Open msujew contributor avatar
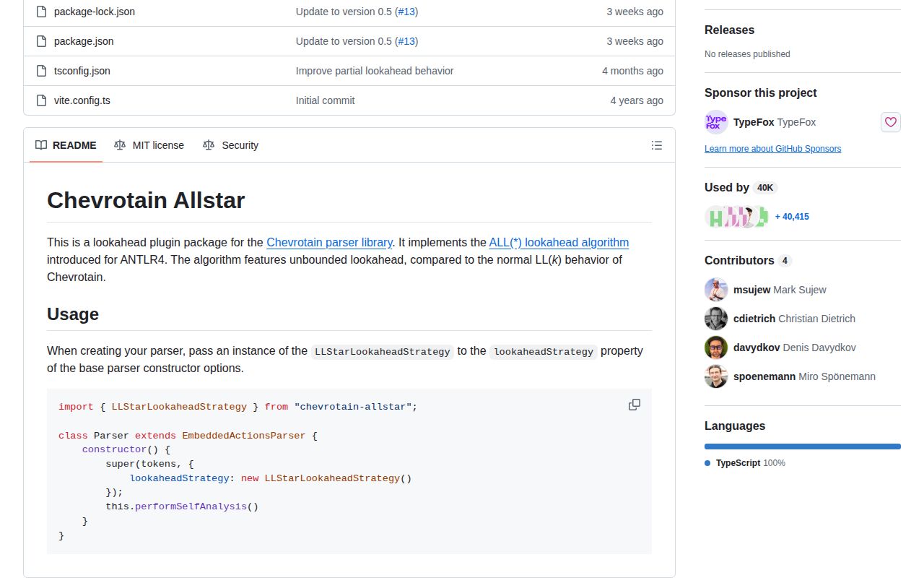The image size is (924, 578). pos(716,290)
